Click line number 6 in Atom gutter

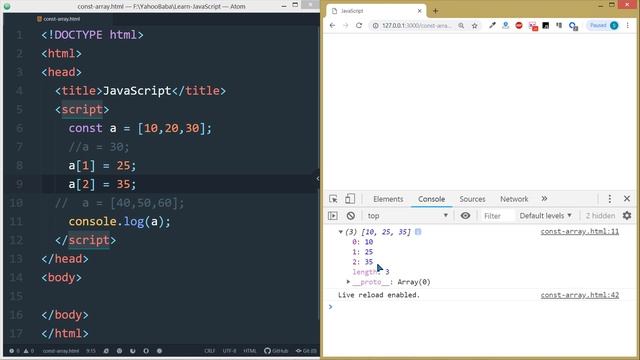point(20,128)
